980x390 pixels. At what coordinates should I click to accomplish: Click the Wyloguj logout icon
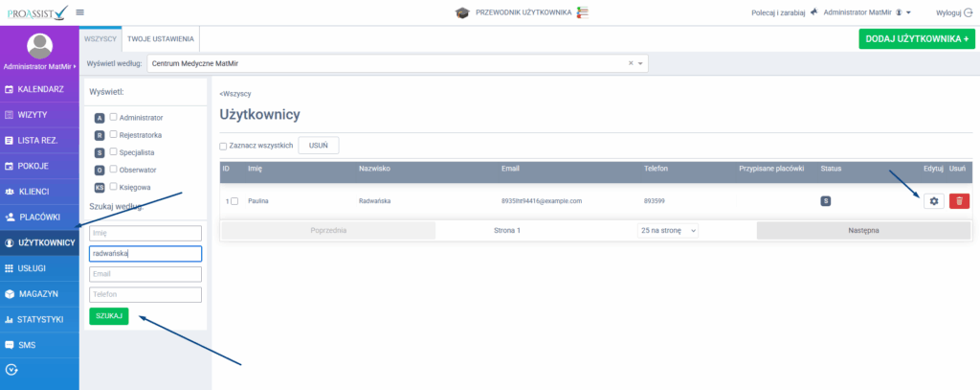coord(968,12)
